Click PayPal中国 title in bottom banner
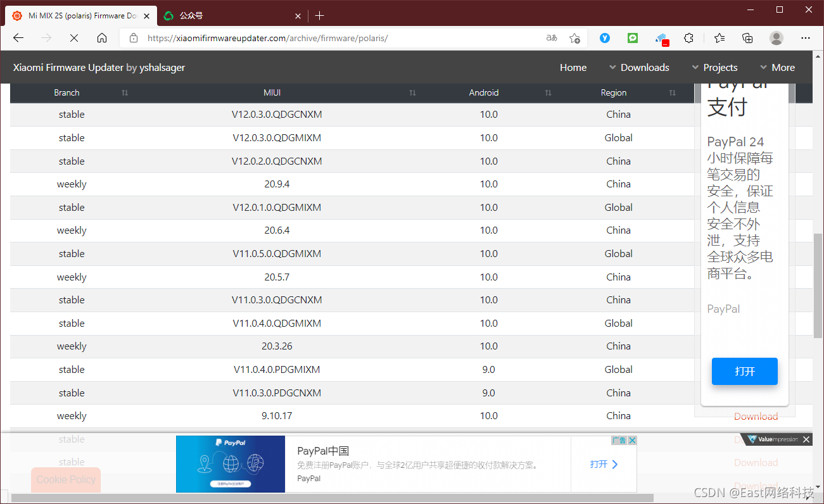Image resolution: width=824 pixels, height=504 pixels. tap(323, 451)
